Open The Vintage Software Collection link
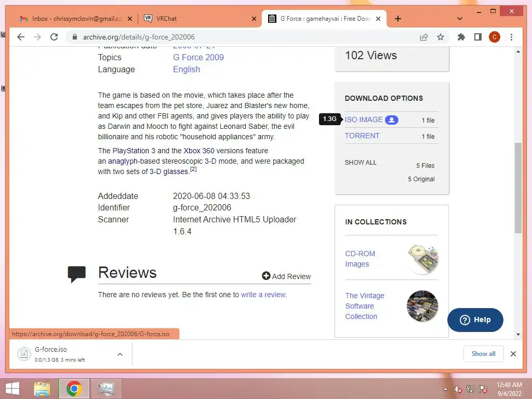This screenshot has width=532, height=399. coord(365,306)
